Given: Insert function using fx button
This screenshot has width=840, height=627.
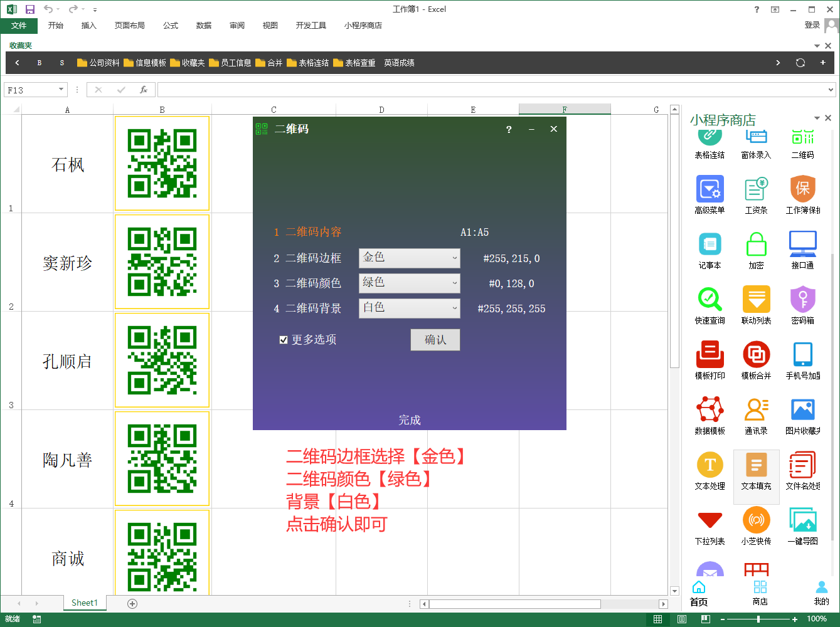Looking at the screenshot, I should click(x=143, y=90).
